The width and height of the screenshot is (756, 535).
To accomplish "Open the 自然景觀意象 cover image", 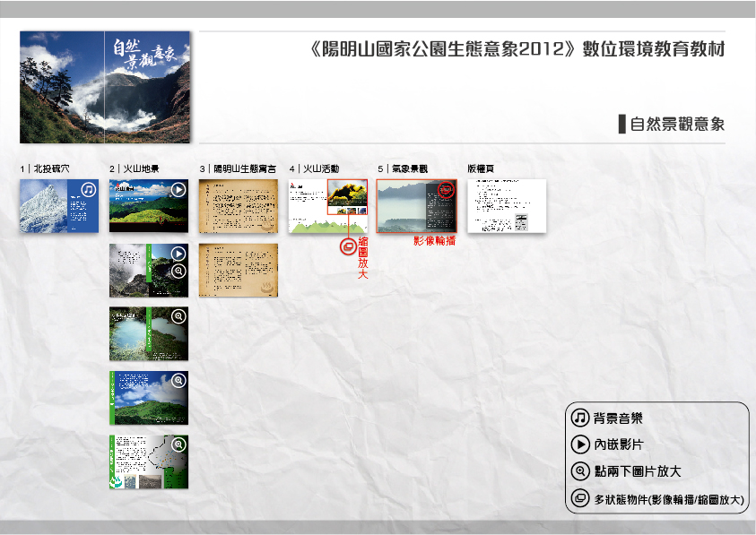I will [105, 86].
